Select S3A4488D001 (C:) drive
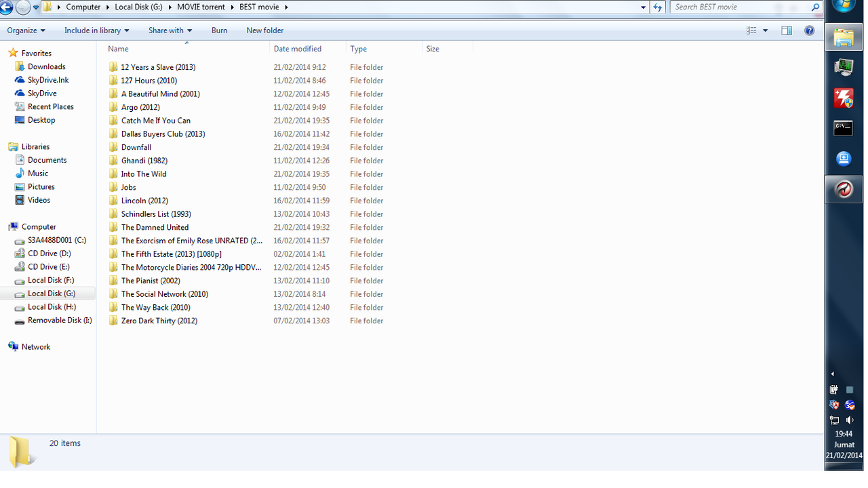868x488 pixels. tap(56, 240)
